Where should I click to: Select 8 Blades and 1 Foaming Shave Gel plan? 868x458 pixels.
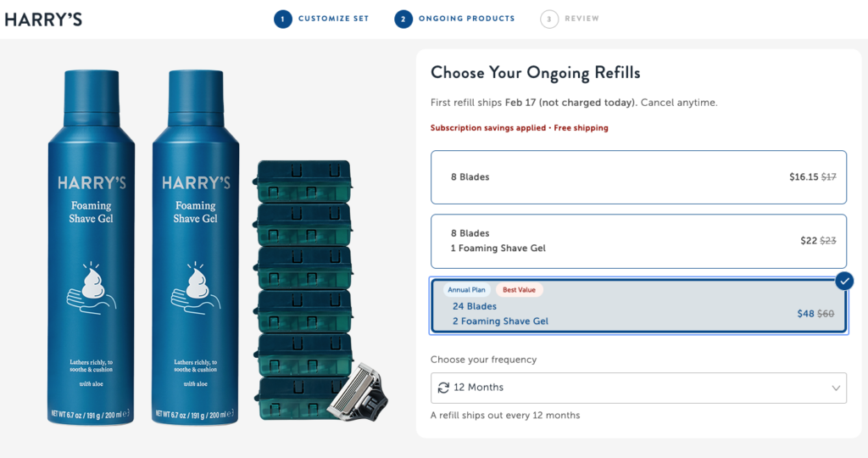click(x=638, y=241)
